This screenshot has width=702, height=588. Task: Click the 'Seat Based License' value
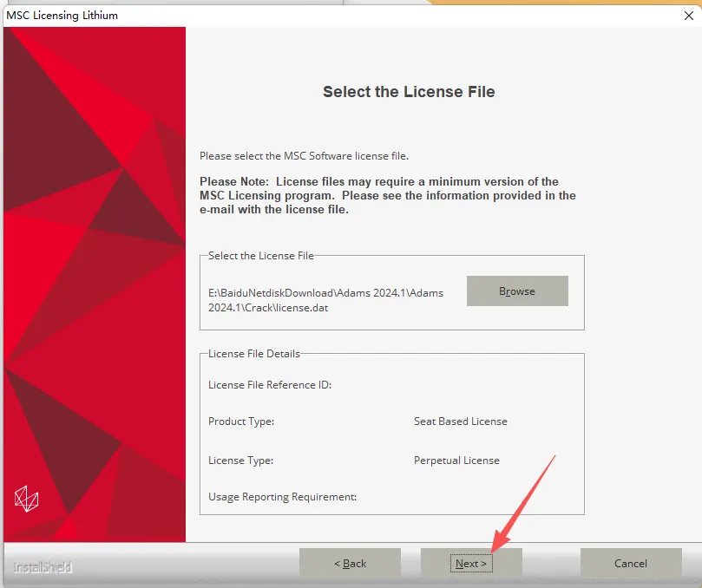click(460, 421)
